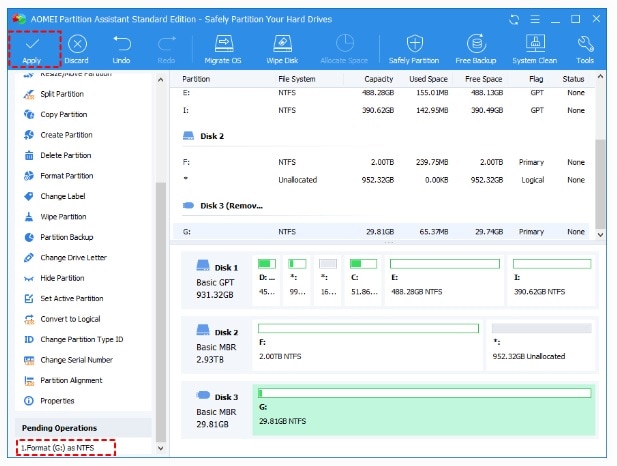Click the Discard toolbar icon
Viewport: 617px width, 466px height.
77,50
